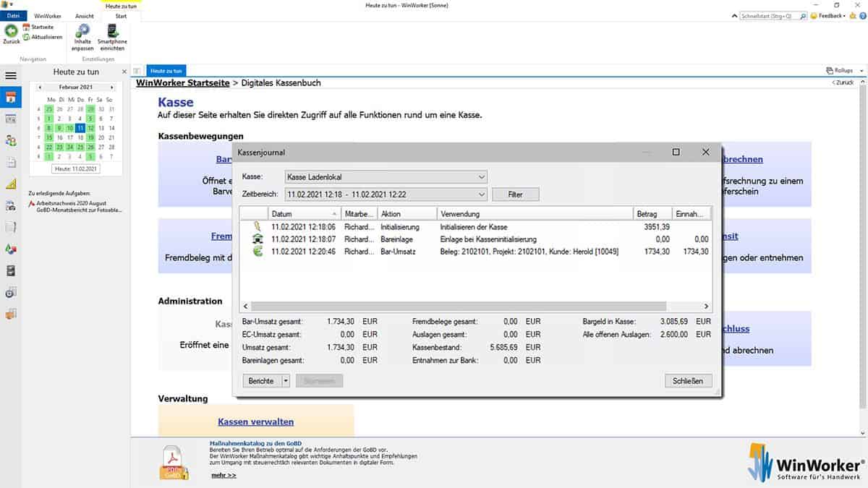
Task: Switch to the WinWorker ribbon tab
Action: click(x=48, y=15)
